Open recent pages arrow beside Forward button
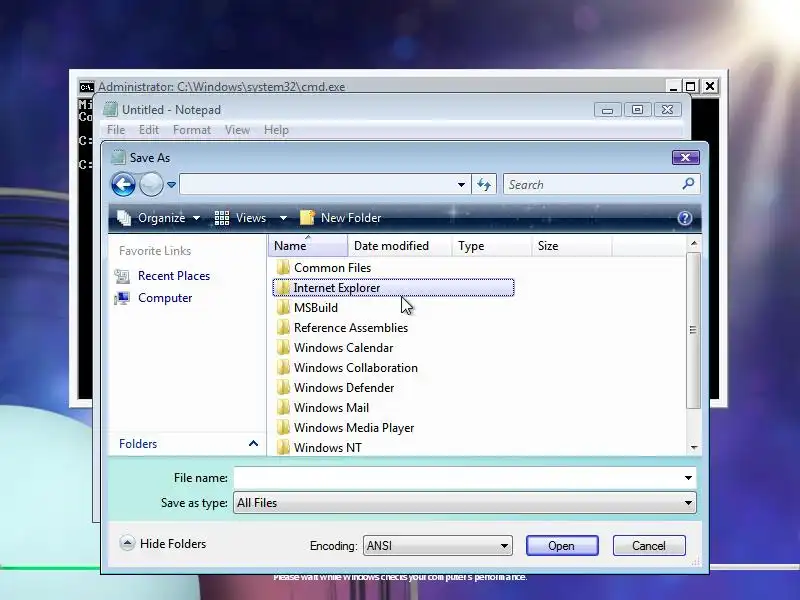Screen dimensions: 800x600 point(171,185)
